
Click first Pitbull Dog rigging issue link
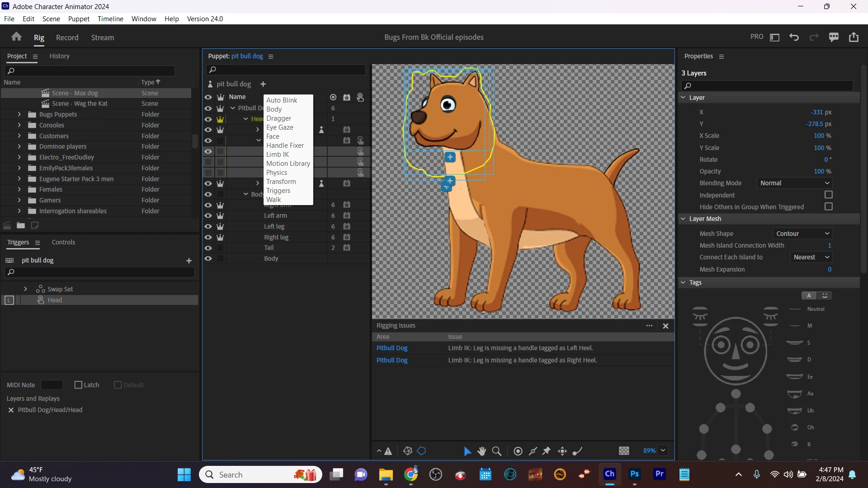click(x=392, y=348)
